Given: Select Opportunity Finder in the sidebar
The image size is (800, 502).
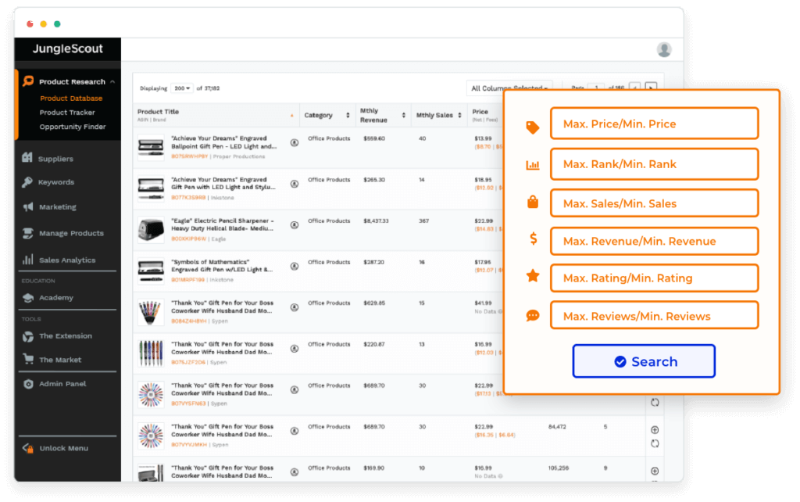Looking at the screenshot, I should (72, 127).
